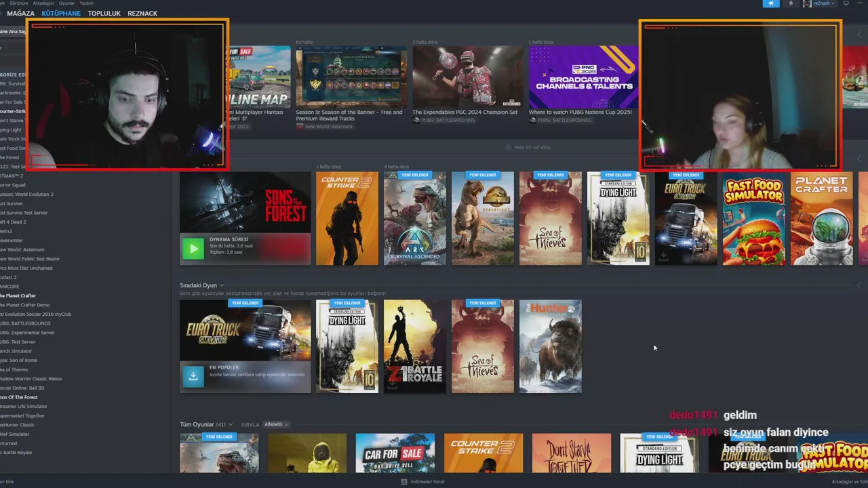The width and height of the screenshot is (868, 488).
Task: Click the Sons of the Forest recent game cover
Action: 245,202
